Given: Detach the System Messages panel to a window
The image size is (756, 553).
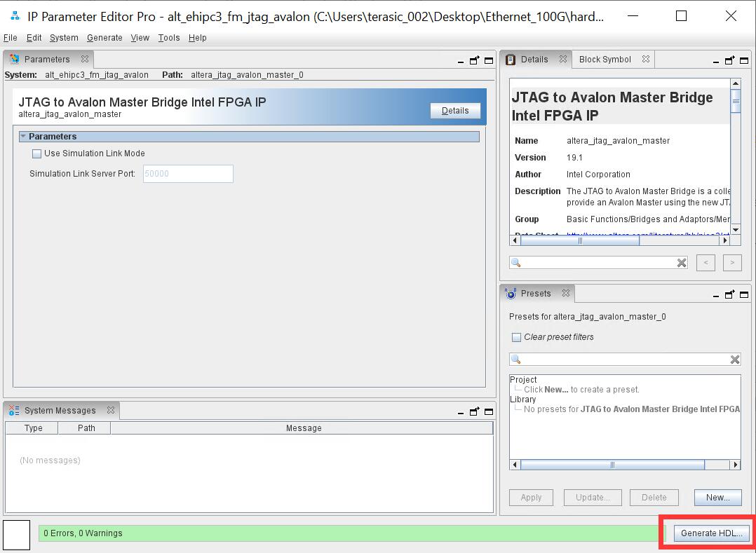Looking at the screenshot, I should [475, 411].
